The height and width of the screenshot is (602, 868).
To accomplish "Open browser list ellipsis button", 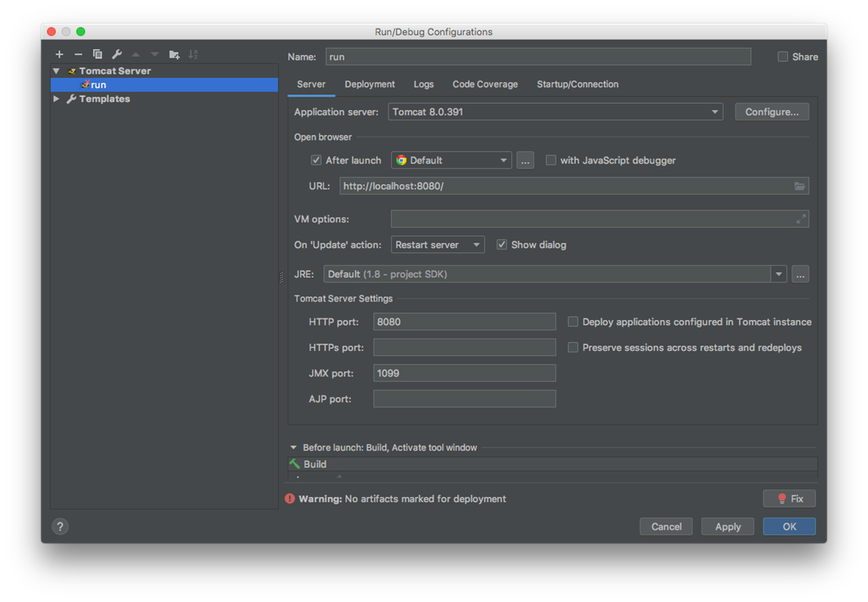I will point(525,160).
